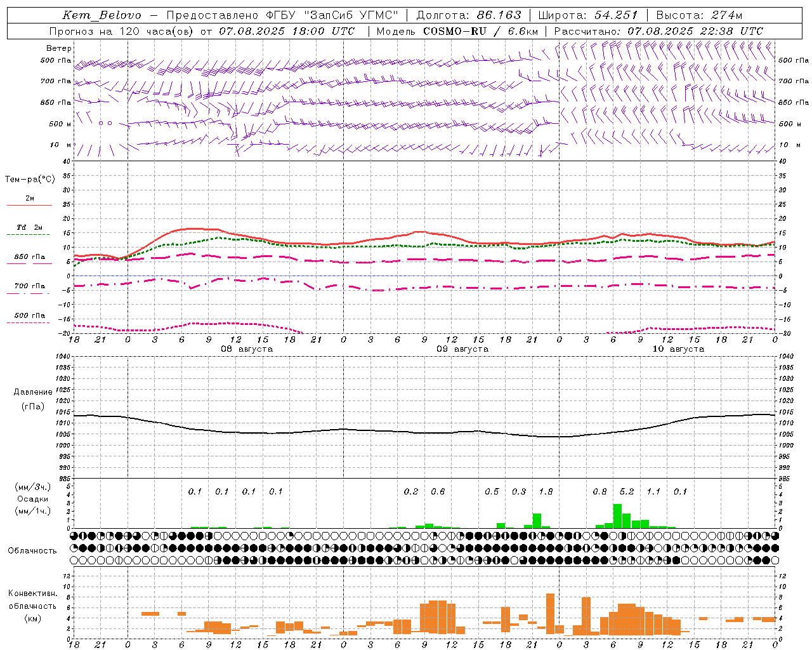
Task: Click the (мм/3ч.) units label
Action: (33, 487)
